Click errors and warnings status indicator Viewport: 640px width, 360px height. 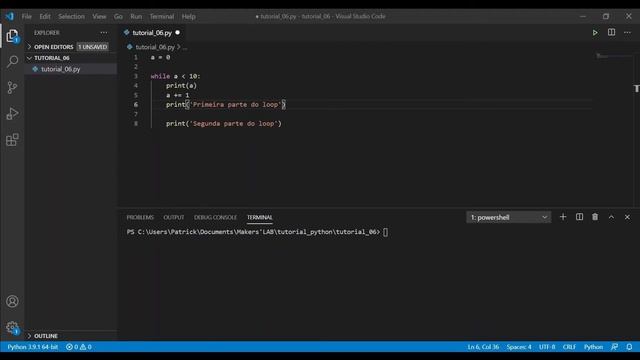[x=78, y=347]
